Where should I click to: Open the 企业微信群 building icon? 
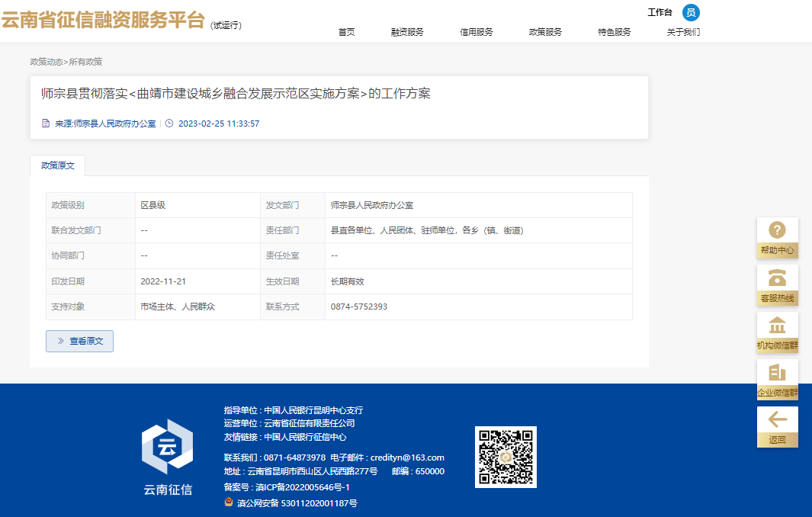click(777, 373)
